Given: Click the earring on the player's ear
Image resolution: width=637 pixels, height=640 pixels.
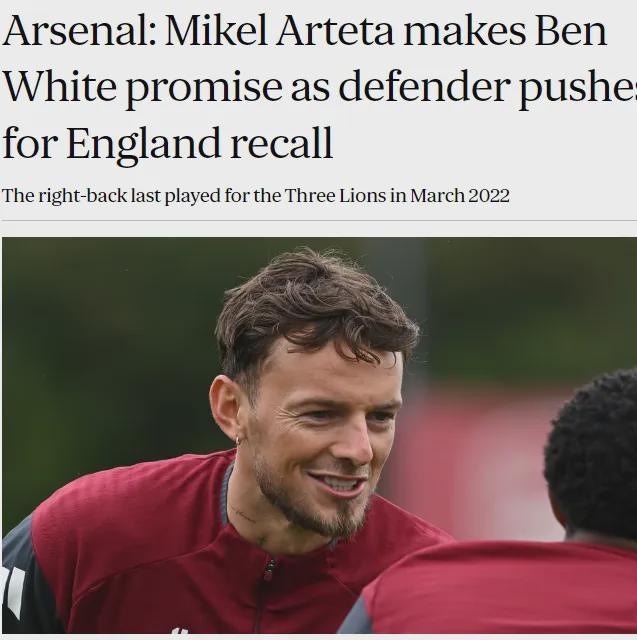Looking at the screenshot, I should coord(238,440).
